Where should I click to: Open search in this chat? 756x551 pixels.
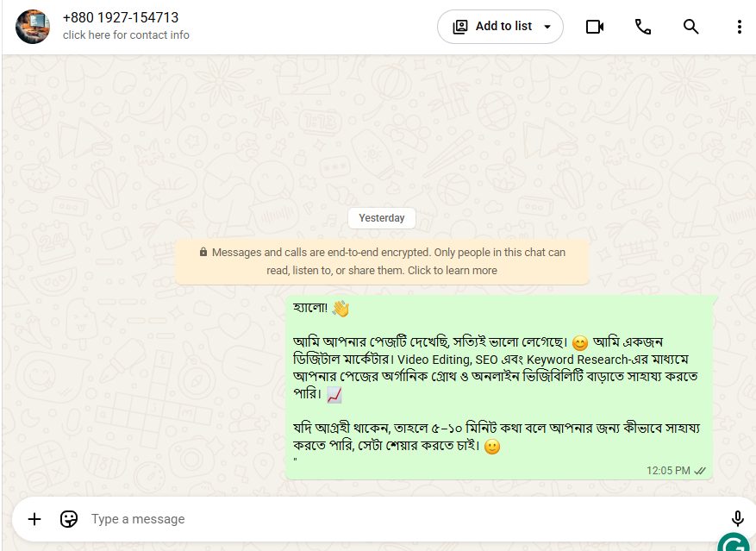(x=690, y=27)
